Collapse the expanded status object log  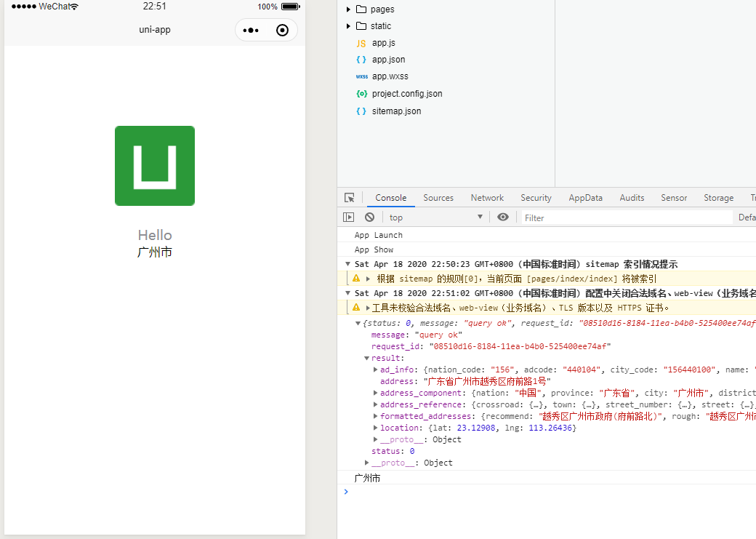358,322
